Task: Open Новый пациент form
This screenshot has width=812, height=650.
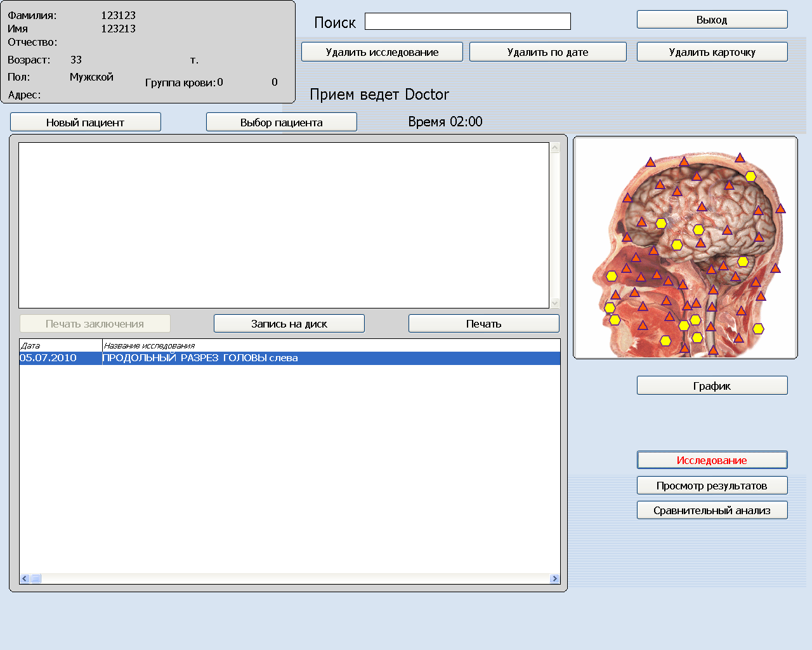Action: pos(85,123)
